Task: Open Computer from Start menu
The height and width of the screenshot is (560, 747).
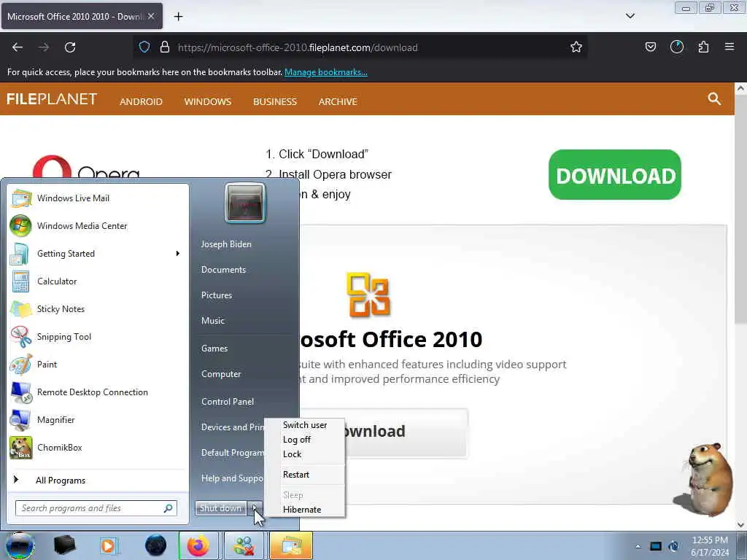Action: pyautogui.click(x=221, y=374)
